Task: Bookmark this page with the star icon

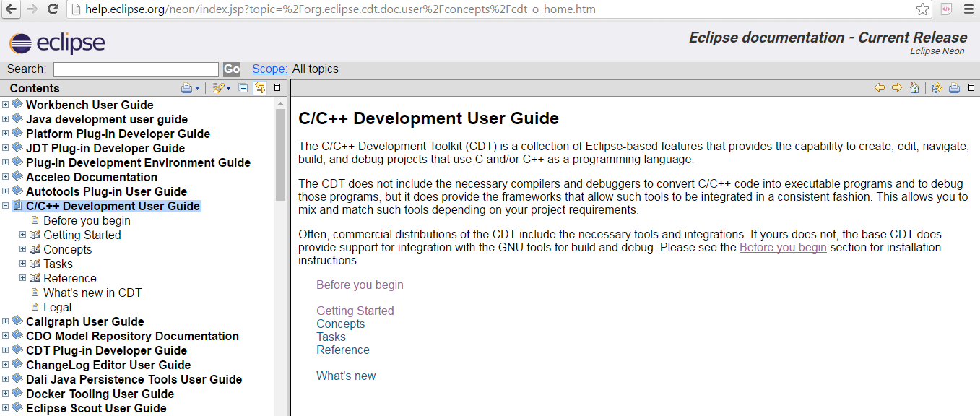Action: [922, 9]
